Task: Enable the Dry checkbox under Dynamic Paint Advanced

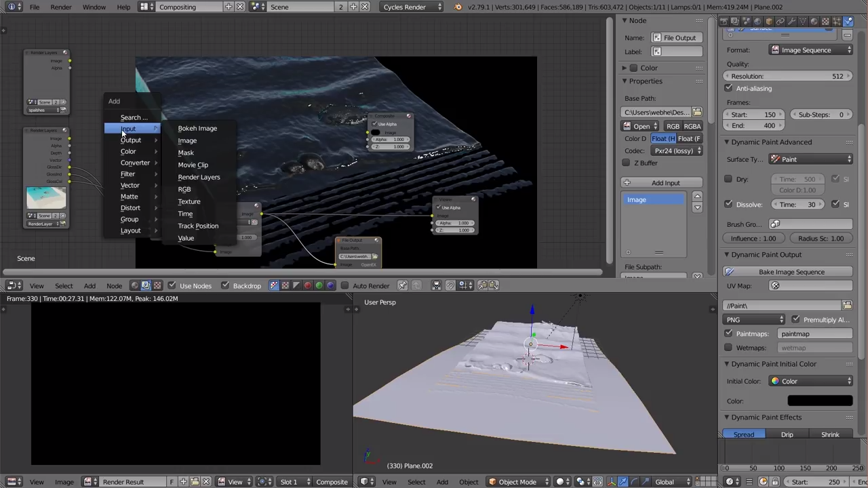Action: (729, 179)
